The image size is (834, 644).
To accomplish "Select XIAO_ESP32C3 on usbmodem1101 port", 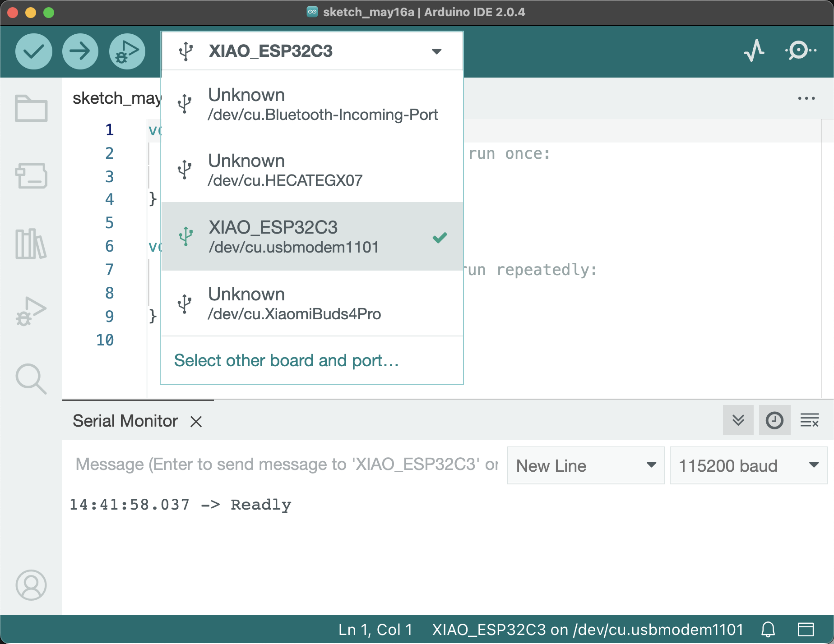I will coord(312,237).
